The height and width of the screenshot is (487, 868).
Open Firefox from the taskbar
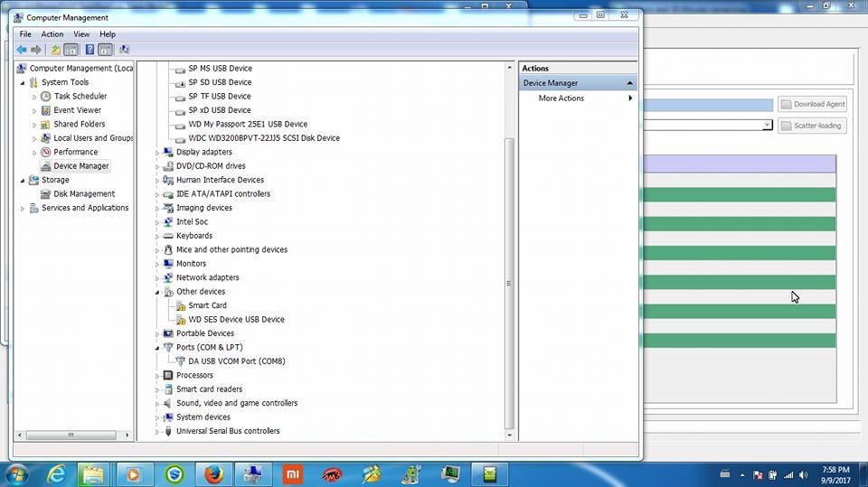[214, 473]
